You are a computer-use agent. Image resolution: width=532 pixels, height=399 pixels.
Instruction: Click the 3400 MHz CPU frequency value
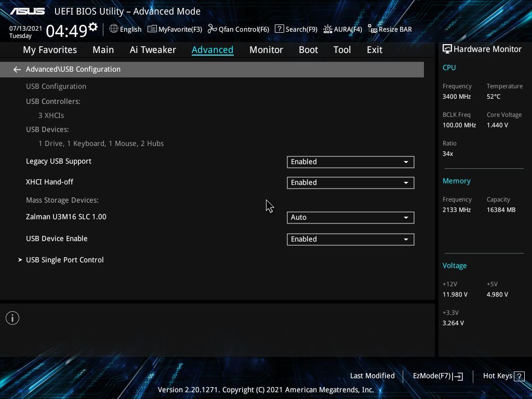[x=457, y=97]
